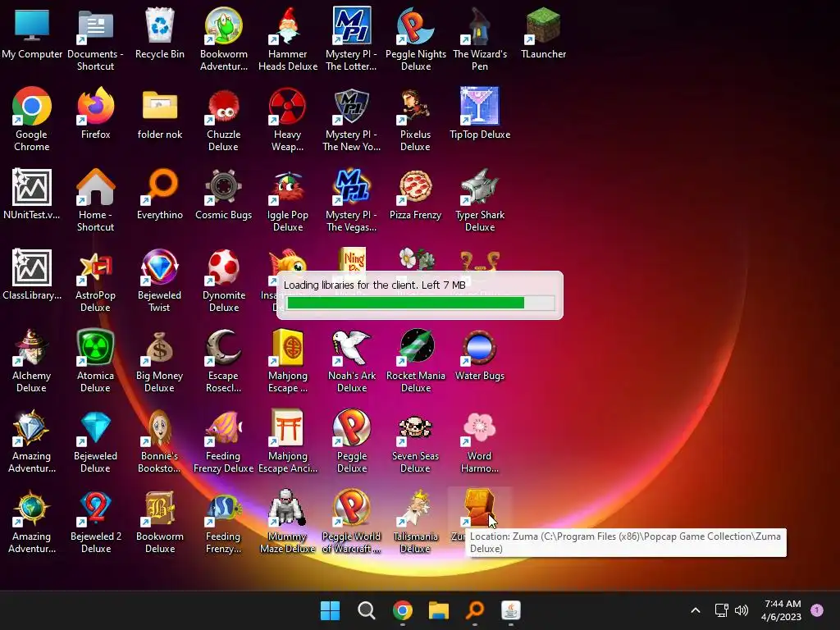Click the Escape Rosecliff moon icon
The height and width of the screenshot is (630, 840).
tap(223, 347)
